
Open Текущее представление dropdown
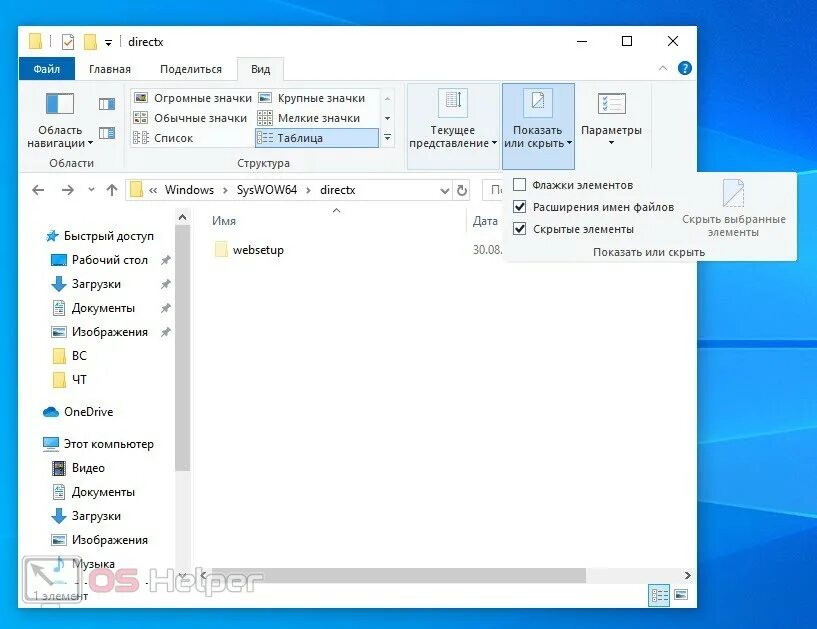pos(452,126)
